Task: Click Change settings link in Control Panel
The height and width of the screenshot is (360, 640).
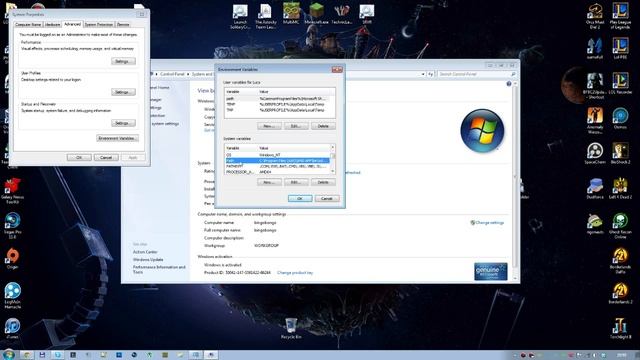Action: pos(489,223)
